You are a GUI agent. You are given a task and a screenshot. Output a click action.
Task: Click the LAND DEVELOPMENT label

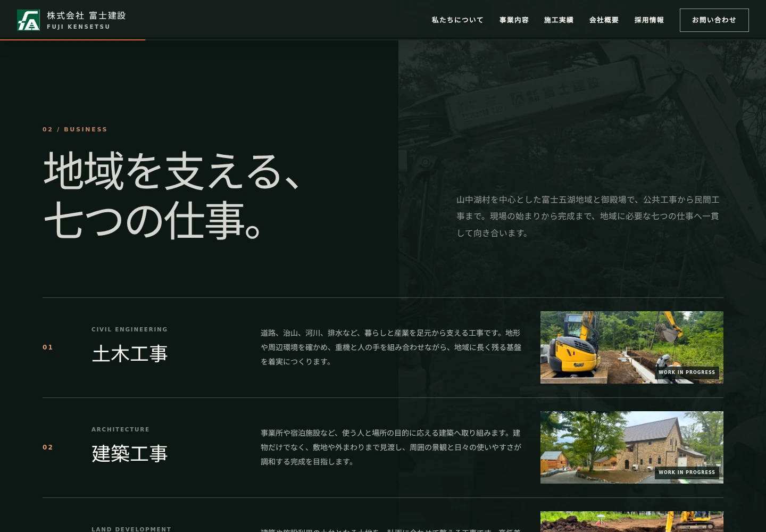[131, 529]
